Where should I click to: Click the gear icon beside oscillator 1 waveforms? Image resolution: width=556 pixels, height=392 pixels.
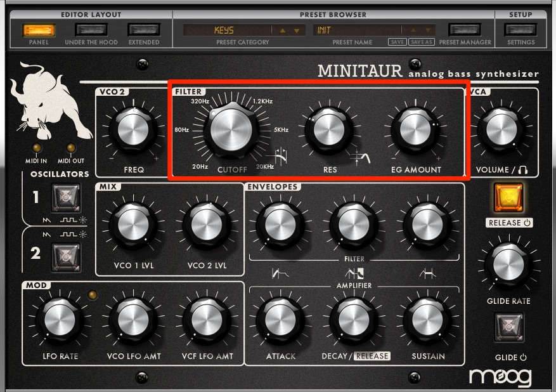[x=82, y=220]
